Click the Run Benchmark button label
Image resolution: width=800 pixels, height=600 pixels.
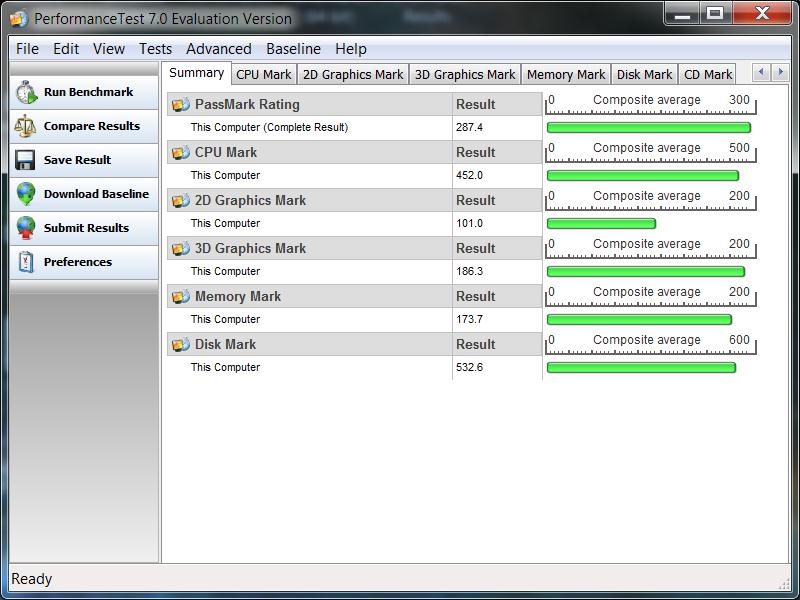click(88, 92)
